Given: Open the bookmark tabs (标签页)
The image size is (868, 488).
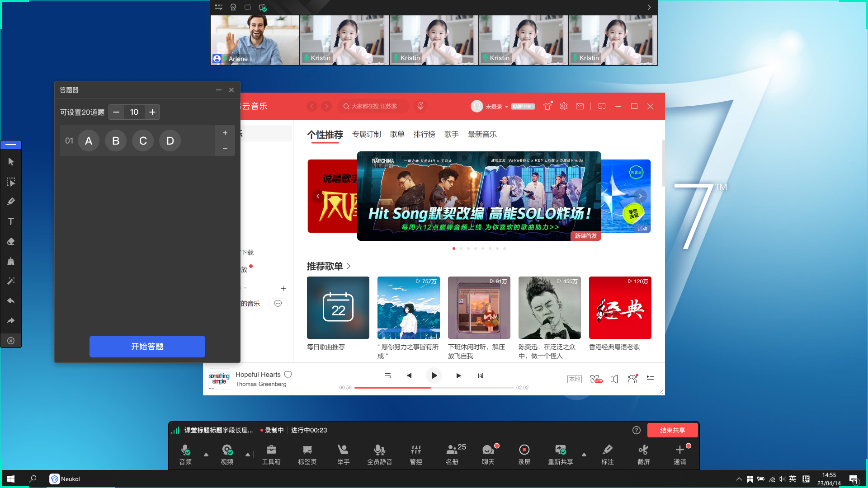Looking at the screenshot, I should pyautogui.click(x=307, y=454).
